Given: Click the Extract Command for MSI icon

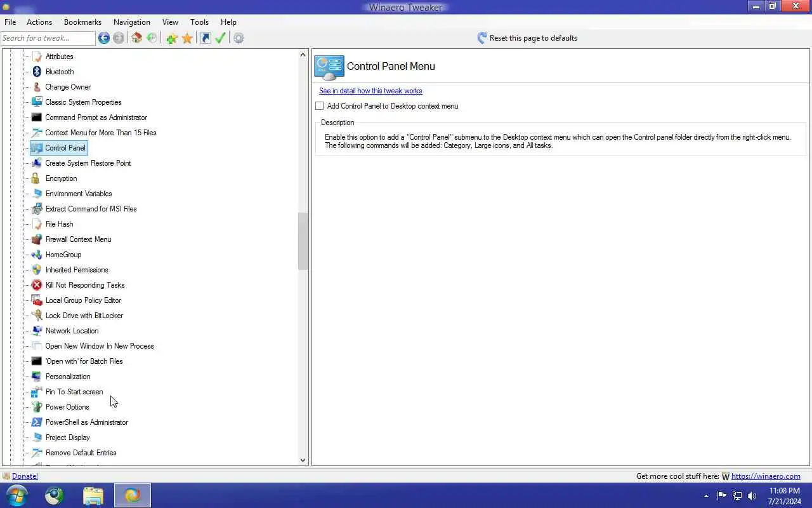Looking at the screenshot, I should (x=37, y=209).
